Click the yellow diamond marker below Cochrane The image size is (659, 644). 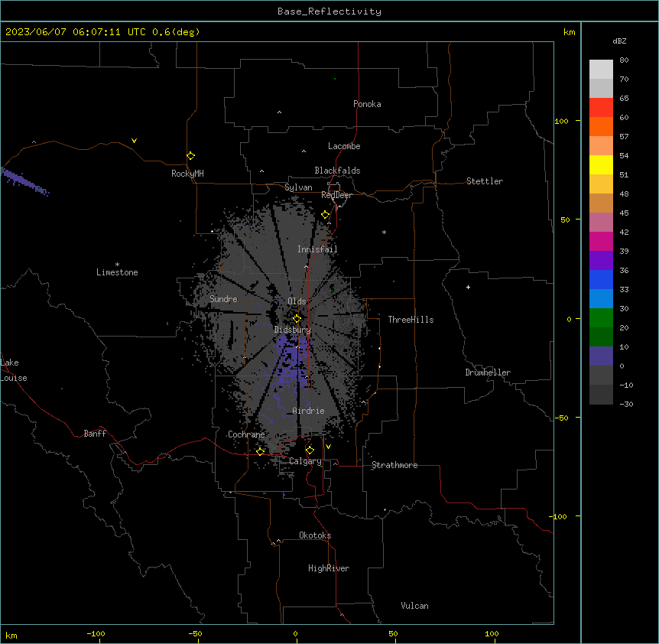260,451
